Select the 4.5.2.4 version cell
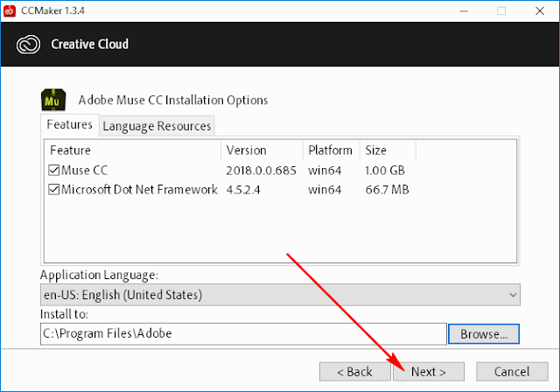 pos(243,190)
